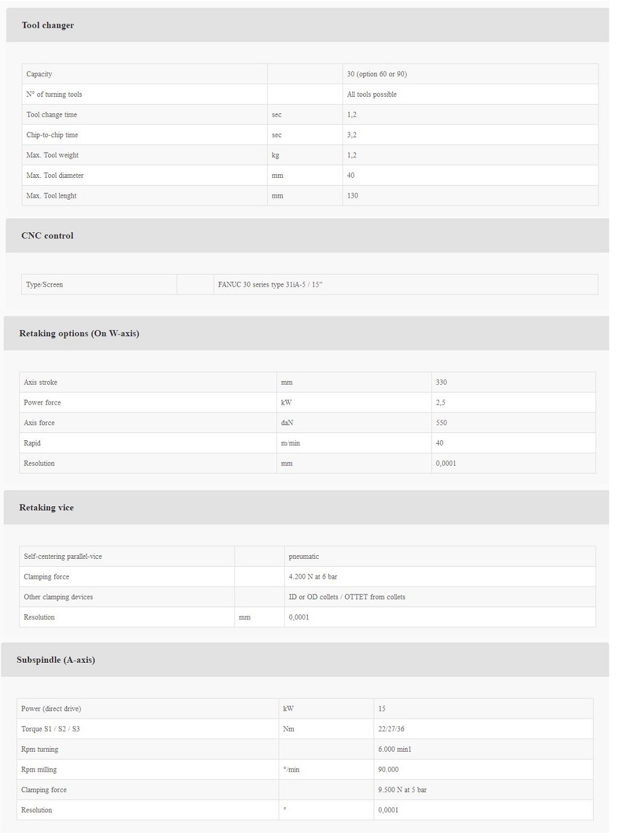Viewport: 619px width, 840px height.
Task: Click the Retaking vice section header
Action: point(47,508)
